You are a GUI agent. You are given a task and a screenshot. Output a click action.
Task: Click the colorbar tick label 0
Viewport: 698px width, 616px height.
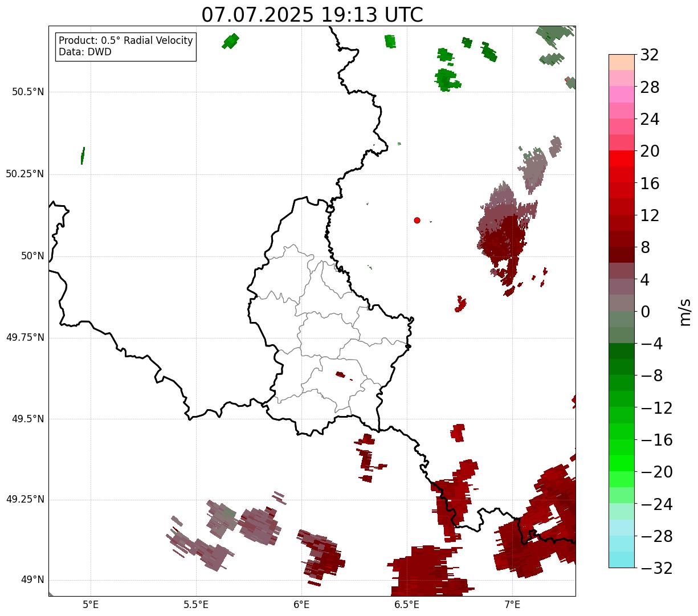pyautogui.click(x=645, y=312)
